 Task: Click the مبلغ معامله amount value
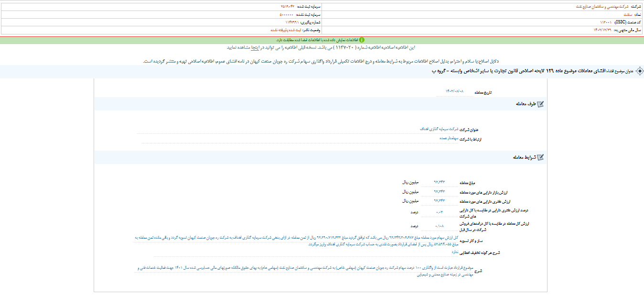coord(439,182)
